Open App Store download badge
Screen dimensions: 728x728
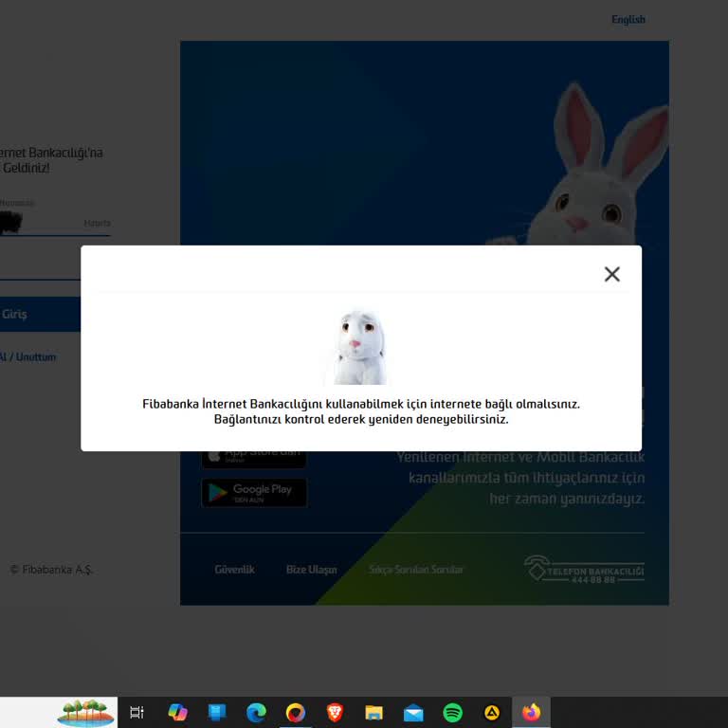(x=254, y=459)
